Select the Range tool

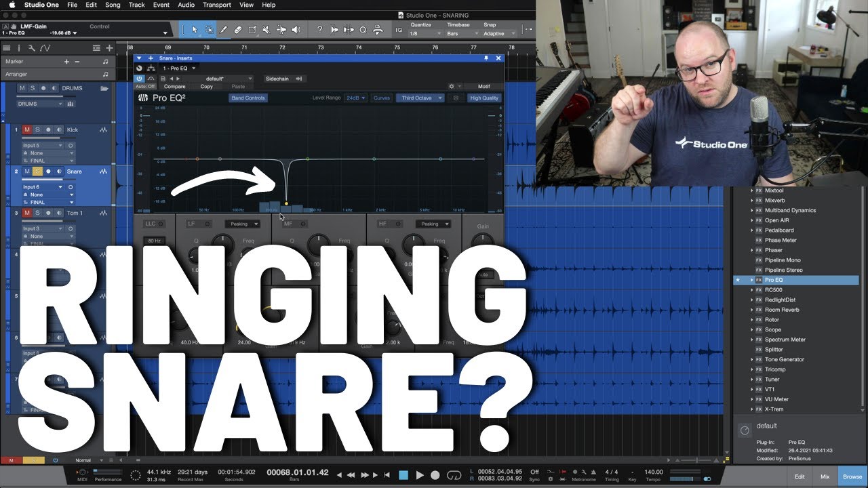point(209,30)
